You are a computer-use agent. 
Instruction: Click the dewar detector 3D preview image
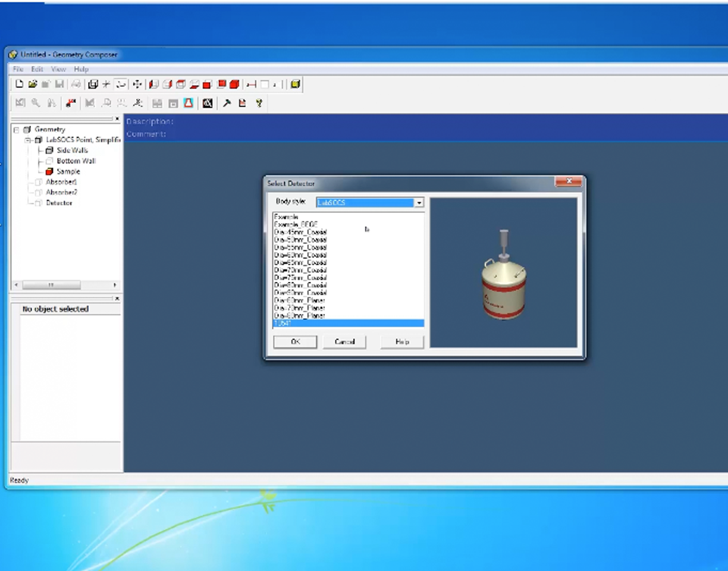(x=503, y=275)
